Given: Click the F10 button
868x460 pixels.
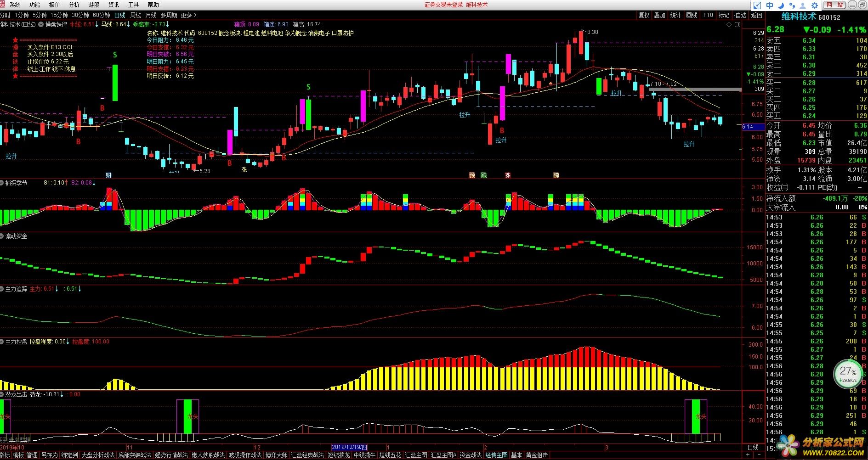Looking at the screenshot, I should coord(708,15).
